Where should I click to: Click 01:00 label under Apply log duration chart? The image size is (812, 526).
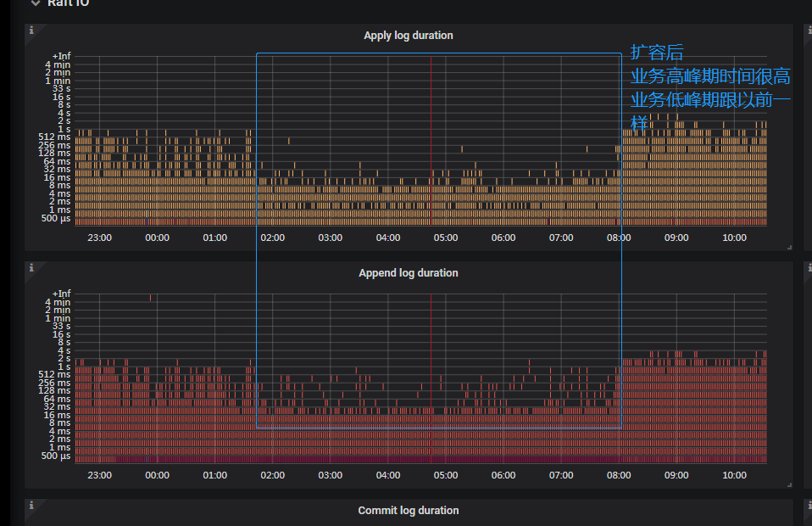click(215, 238)
